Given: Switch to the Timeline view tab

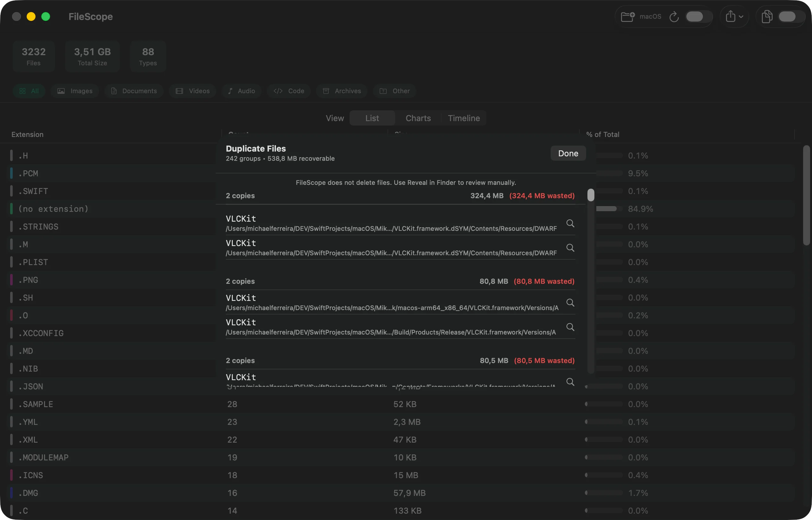Looking at the screenshot, I should [x=464, y=118].
